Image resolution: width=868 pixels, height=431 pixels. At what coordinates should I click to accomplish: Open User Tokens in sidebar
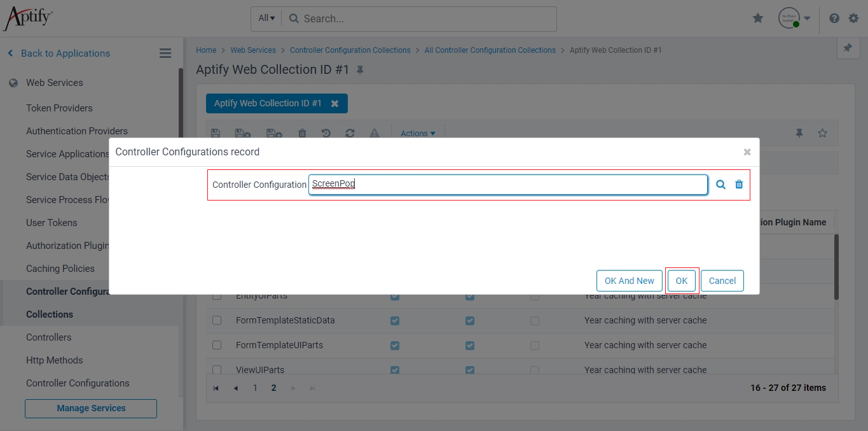point(52,223)
